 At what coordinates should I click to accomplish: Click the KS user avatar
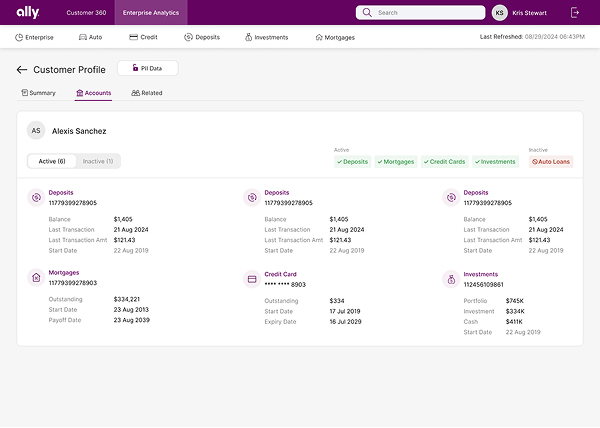tap(499, 13)
